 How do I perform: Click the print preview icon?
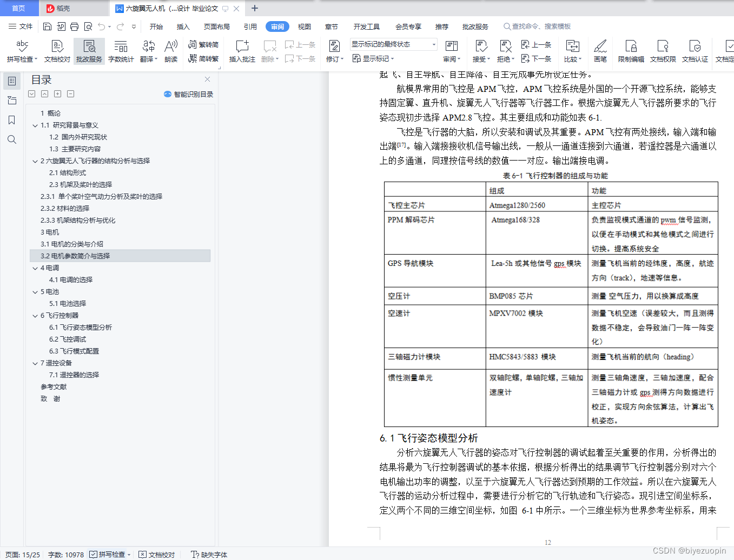tap(88, 26)
